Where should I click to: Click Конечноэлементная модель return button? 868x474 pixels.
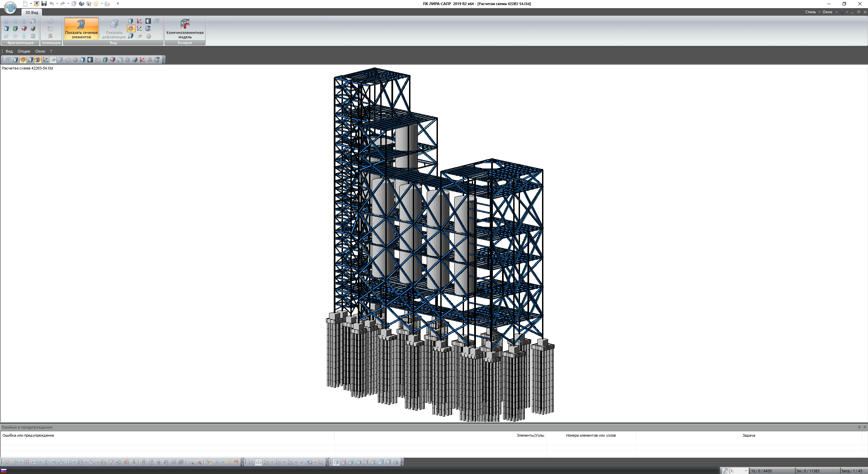pyautogui.click(x=185, y=28)
